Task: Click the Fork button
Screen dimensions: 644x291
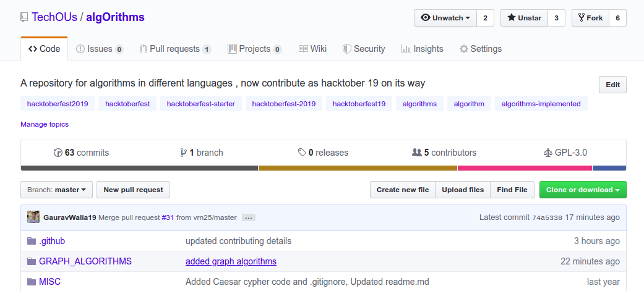Action: (591, 18)
